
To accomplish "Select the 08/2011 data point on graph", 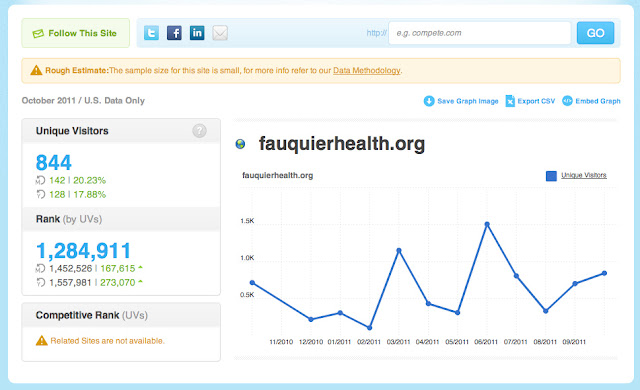I will [x=546, y=311].
